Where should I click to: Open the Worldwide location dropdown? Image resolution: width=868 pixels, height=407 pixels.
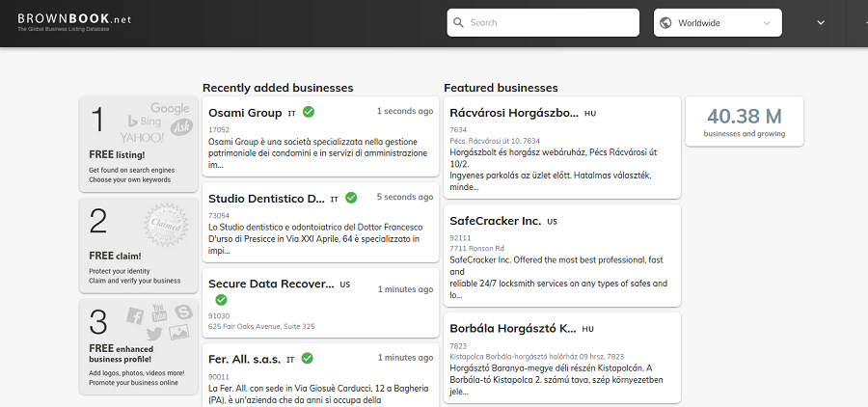click(718, 23)
